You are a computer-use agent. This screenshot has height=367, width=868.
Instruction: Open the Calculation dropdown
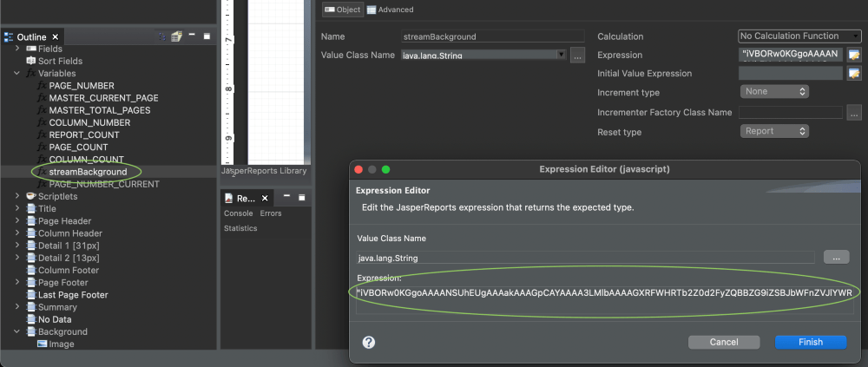click(799, 36)
